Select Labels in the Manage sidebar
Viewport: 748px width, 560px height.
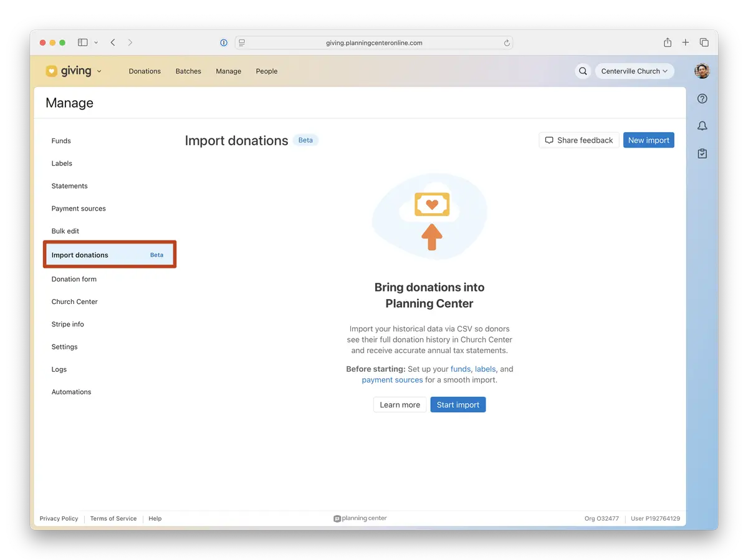click(x=62, y=163)
